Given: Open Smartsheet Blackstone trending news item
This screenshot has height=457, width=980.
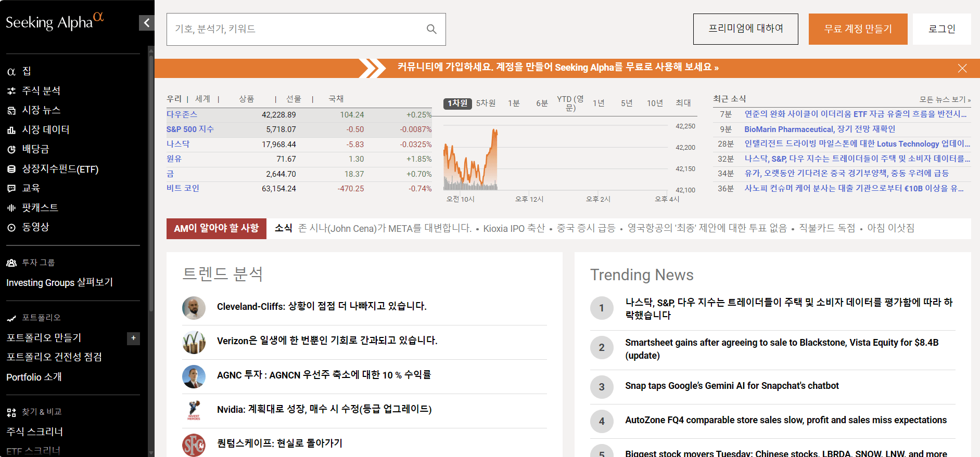Looking at the screenshot, I should (782, 349).
